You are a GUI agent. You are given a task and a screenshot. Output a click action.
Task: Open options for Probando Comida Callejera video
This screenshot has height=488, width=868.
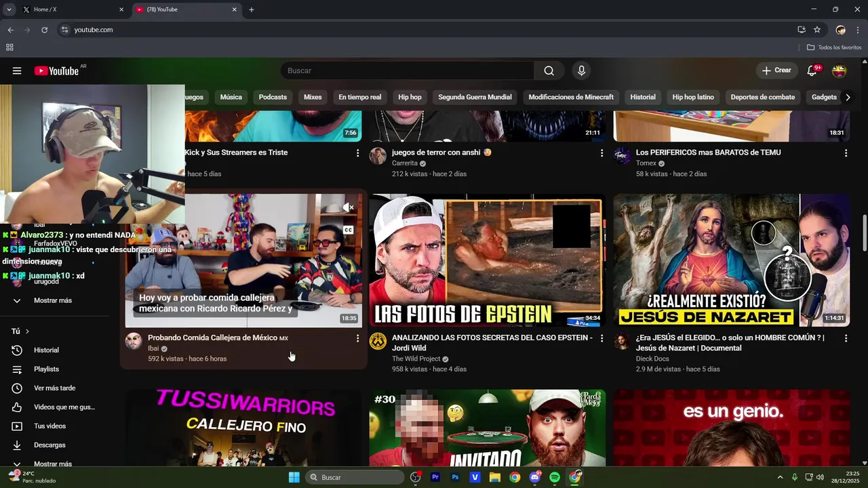(357, 338)
